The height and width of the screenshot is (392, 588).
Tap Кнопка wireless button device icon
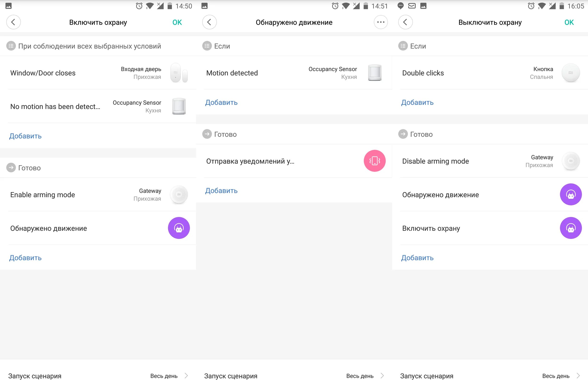coord(571,73)
